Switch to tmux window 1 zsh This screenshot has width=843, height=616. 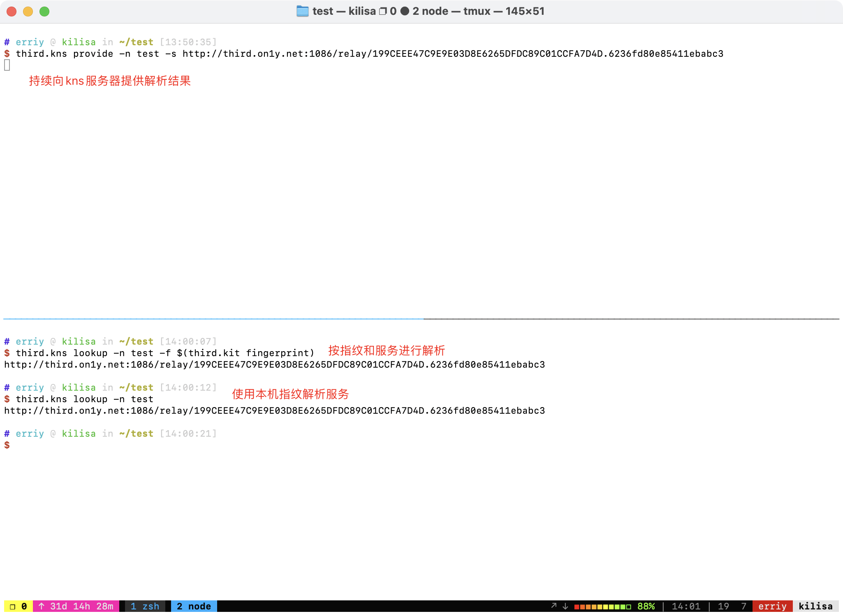145,606
